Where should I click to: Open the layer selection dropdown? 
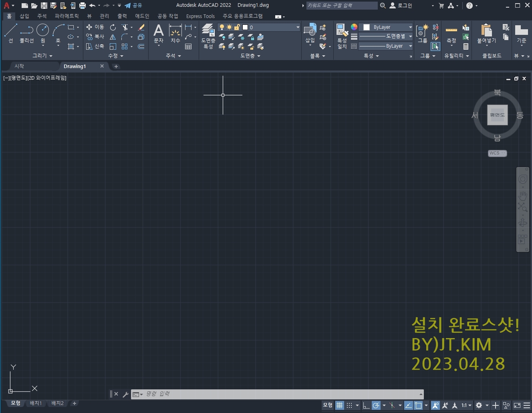(x=298, y=27)
